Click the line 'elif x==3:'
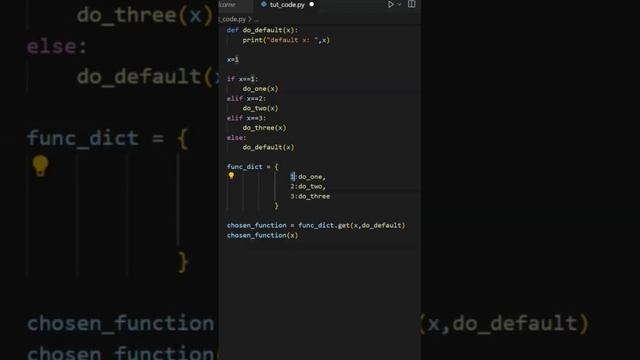 [x=246, y=118]
